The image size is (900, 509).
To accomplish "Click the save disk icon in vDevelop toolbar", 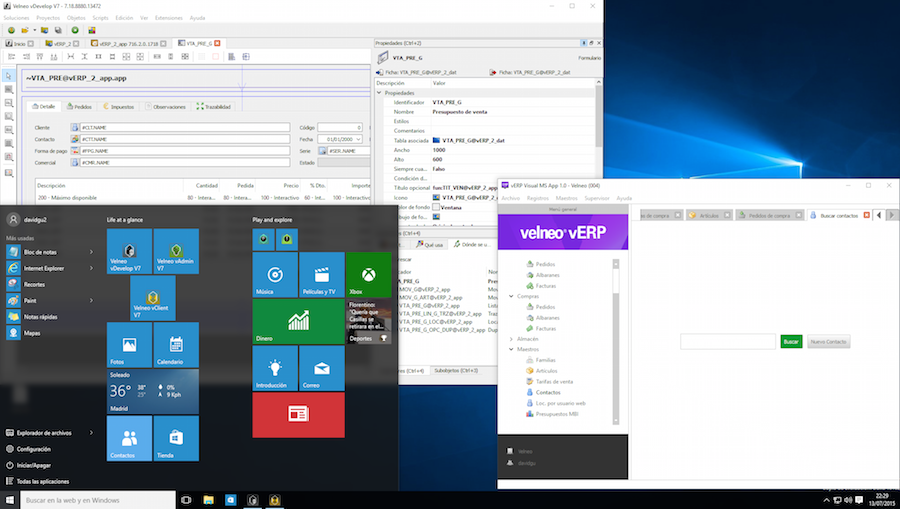I will pos(58,30).
